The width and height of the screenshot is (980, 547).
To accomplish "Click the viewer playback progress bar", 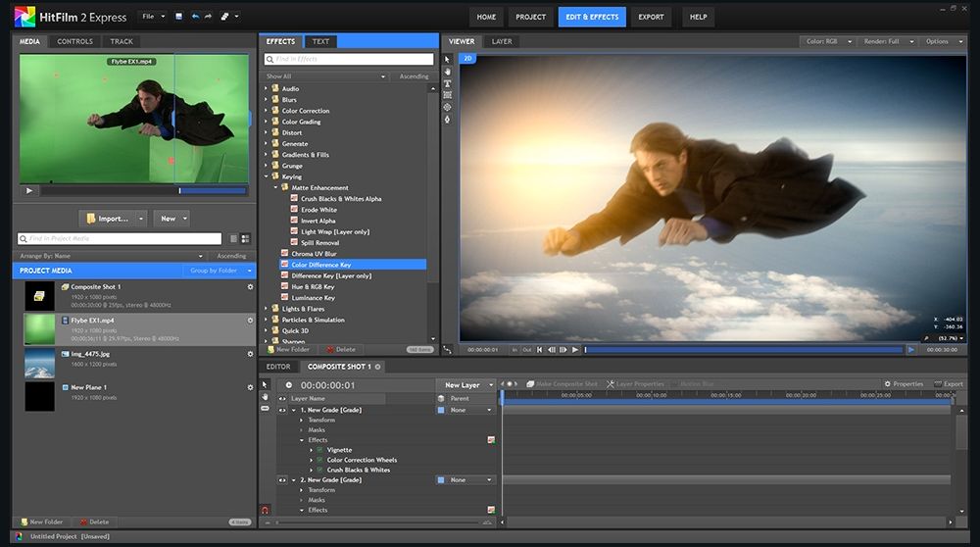I will [744, 349].
